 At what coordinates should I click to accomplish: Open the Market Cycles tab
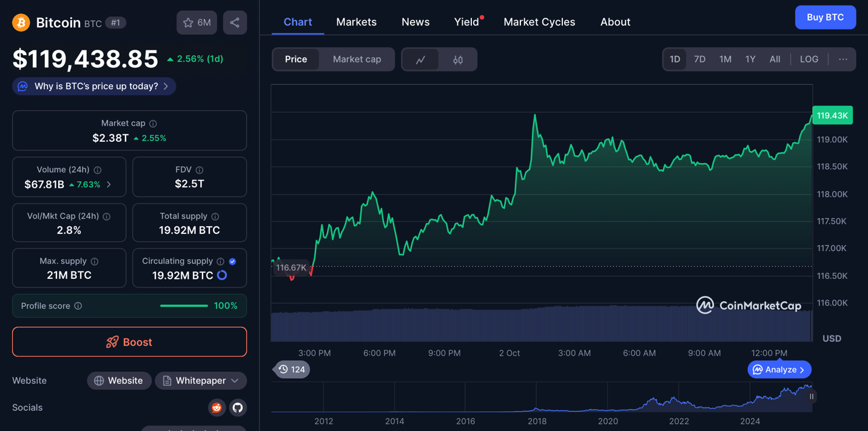click(x=539, y=22)
